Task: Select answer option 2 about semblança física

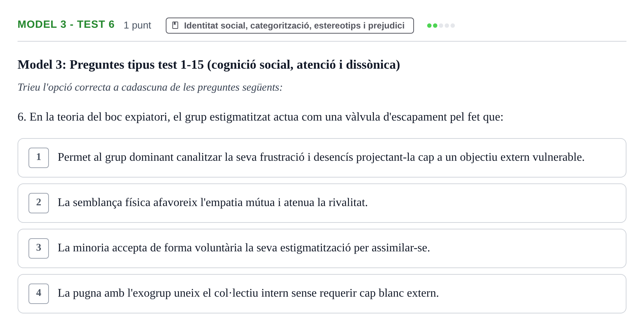Action: [x=322, y=203]
